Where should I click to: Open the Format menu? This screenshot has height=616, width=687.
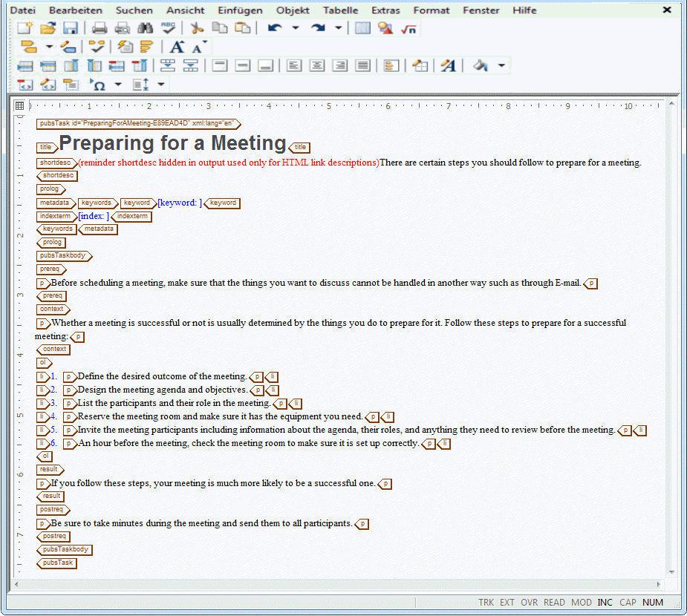pyautogui.click(x=432, y=10)
